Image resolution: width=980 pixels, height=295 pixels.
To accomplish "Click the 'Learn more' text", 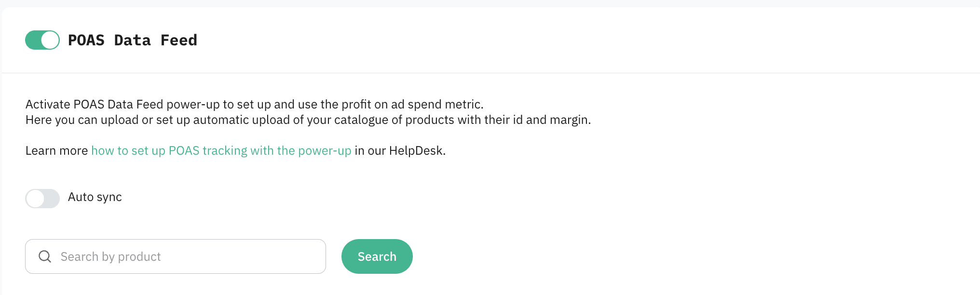I will point(56,150).
